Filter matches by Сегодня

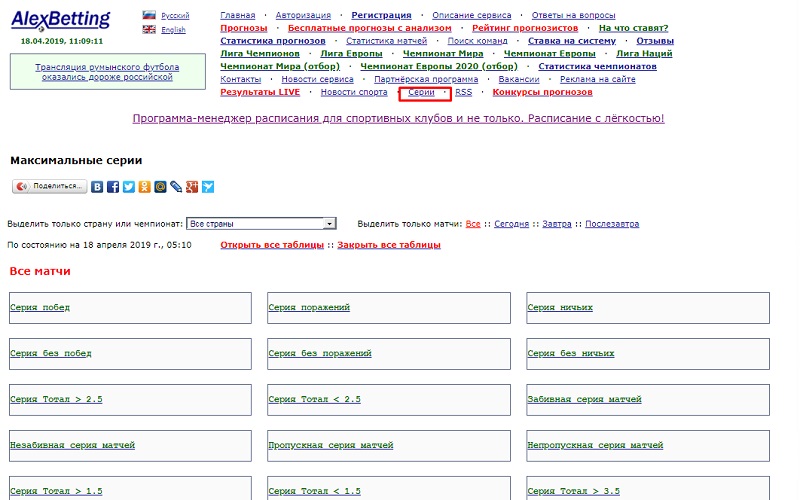coord(512,224)
